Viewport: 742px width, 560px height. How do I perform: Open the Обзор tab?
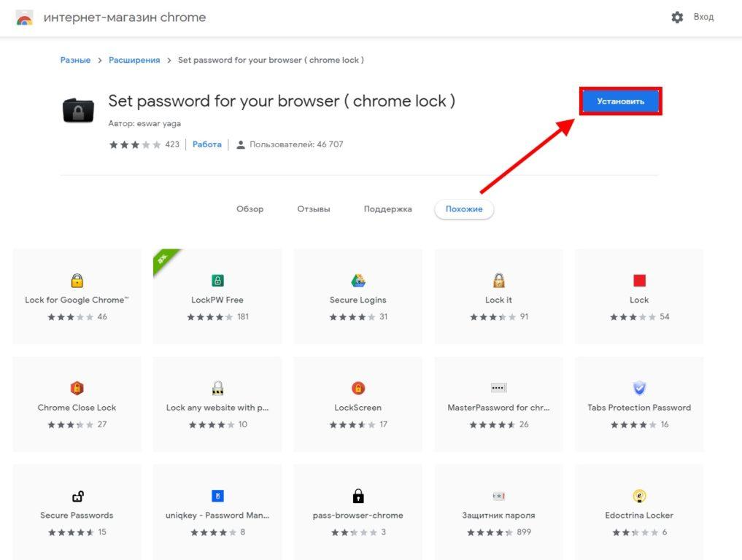[250, 209]
